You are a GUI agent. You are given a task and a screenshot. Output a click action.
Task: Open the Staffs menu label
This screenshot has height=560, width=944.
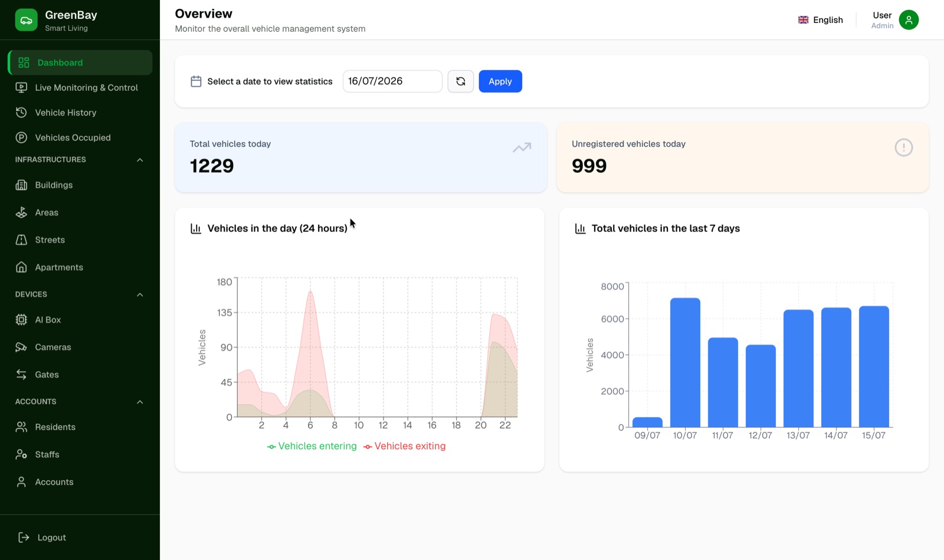coord(47,454)
